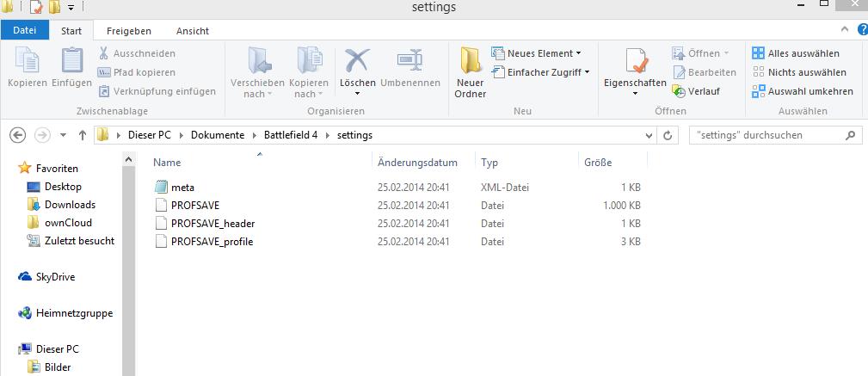Select the PROFSAVE_profile file
Viewport: 868px width, 376px height.
click(x=212, y=242)
